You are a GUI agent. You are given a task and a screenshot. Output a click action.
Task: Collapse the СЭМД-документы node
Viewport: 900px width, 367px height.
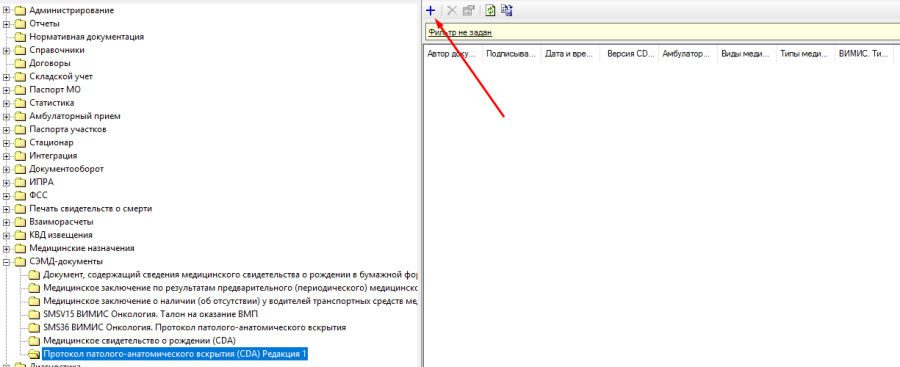6,262
